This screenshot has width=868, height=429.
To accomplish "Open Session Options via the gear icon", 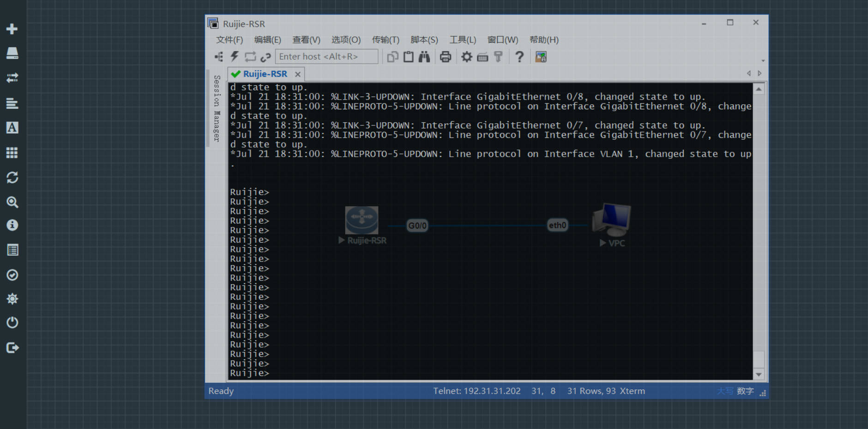I will tap(467, 57).
